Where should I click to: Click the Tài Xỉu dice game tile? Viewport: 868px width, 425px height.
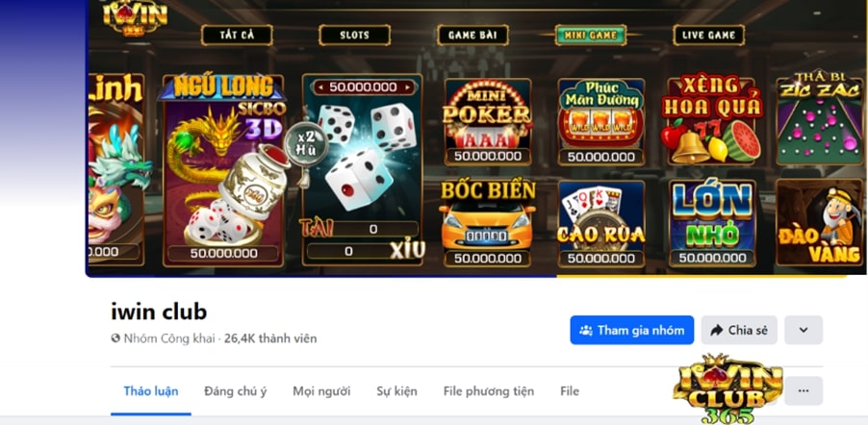[363, 169]
